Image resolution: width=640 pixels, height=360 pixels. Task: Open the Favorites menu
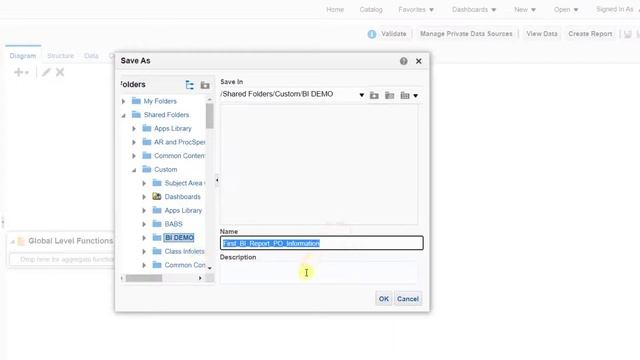(416, 9)
